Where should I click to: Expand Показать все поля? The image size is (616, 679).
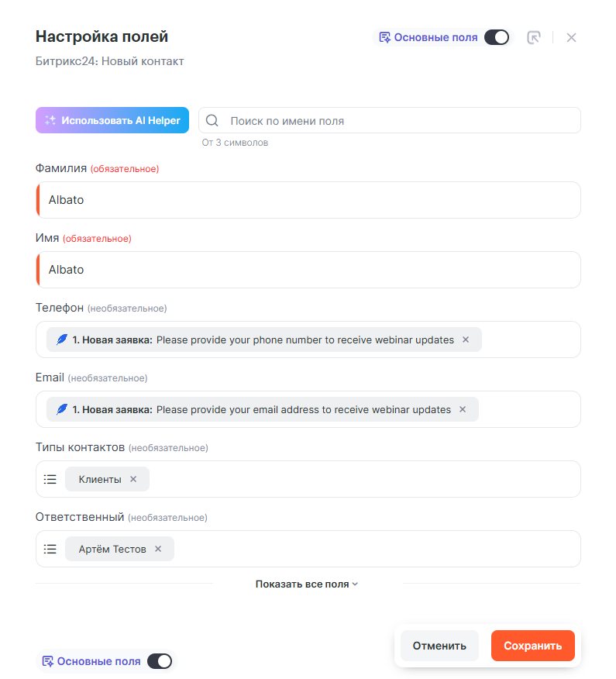pos(307,584)
